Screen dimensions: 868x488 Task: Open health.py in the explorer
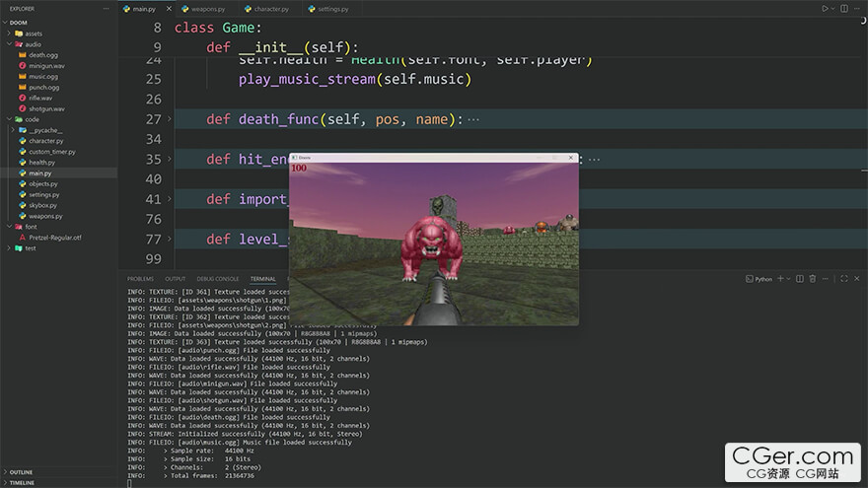[x=41, y=163]
